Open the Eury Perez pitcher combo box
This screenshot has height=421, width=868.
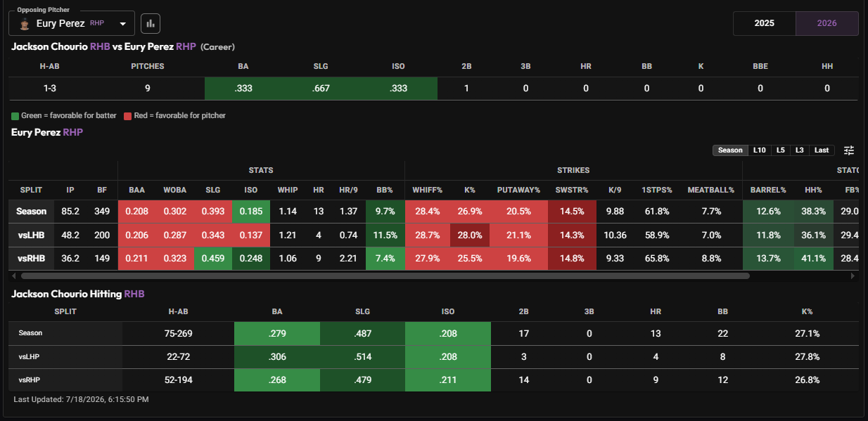pyautogui.click(x=72, y=23)
